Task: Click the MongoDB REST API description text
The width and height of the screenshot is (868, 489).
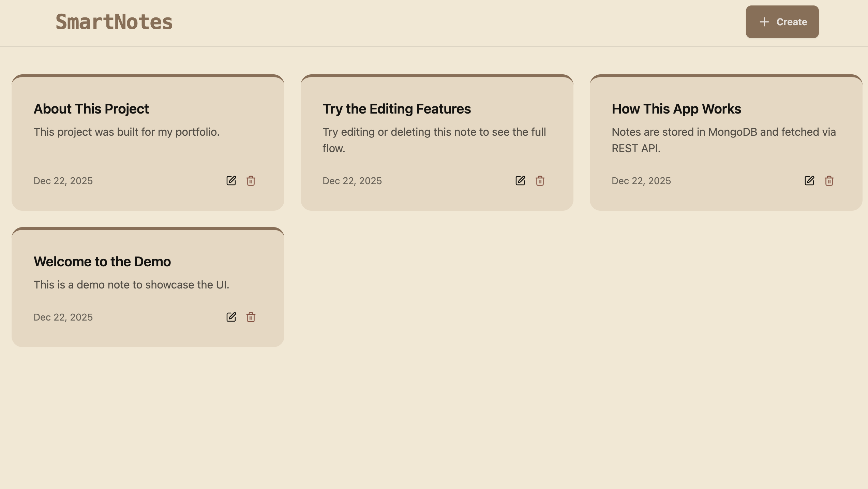Action: pos(723,140)
